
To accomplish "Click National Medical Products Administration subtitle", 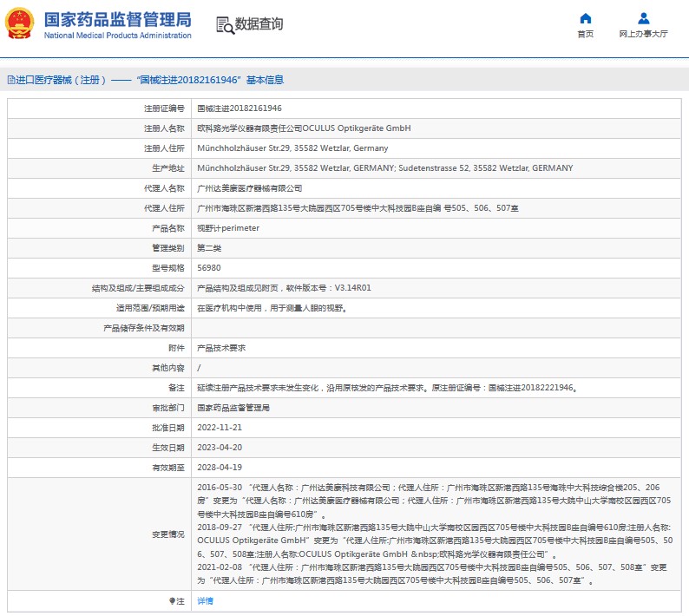I will click(118, 36).
